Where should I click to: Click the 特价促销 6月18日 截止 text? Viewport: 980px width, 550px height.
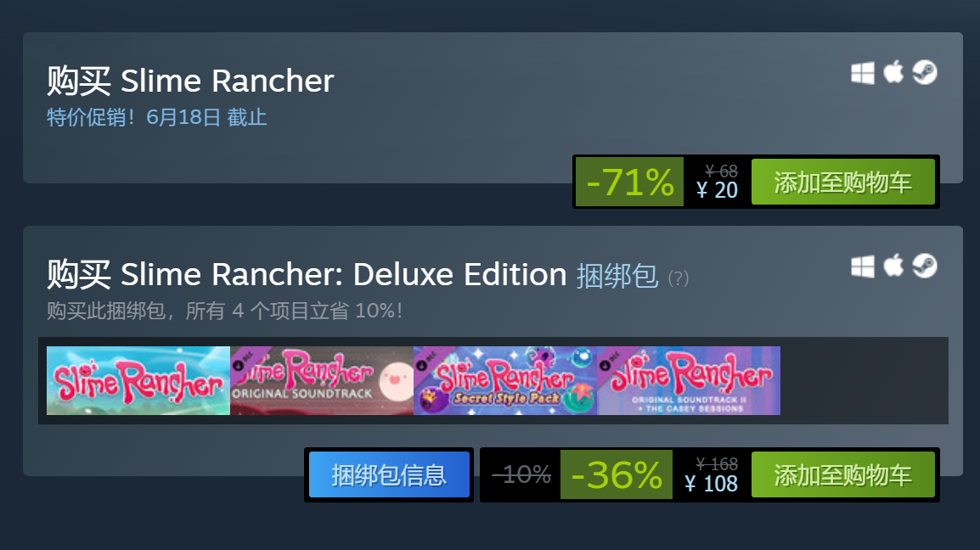pyautogui.click(x=157, y=117)
